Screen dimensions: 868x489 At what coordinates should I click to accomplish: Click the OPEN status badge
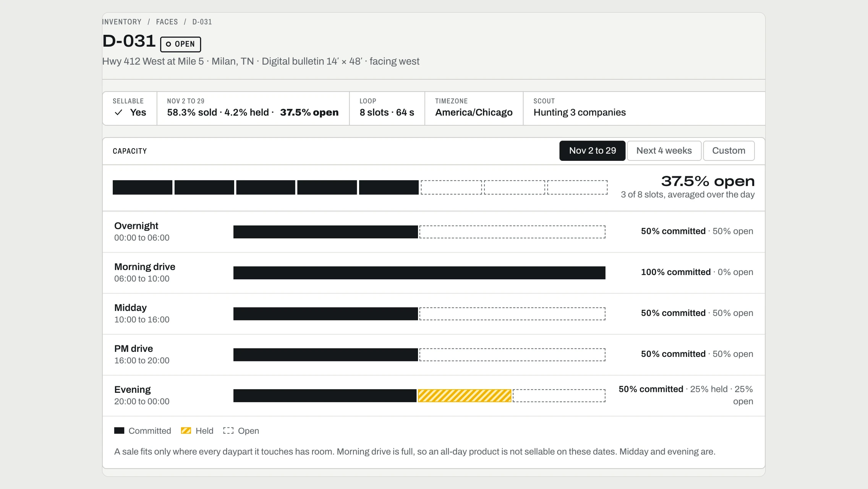[180, 44]
